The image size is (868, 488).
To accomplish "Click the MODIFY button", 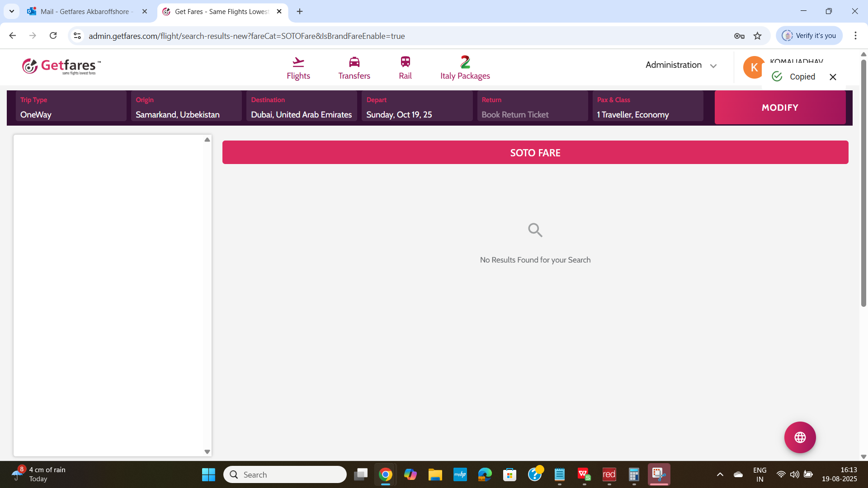I will coord(780,108).
